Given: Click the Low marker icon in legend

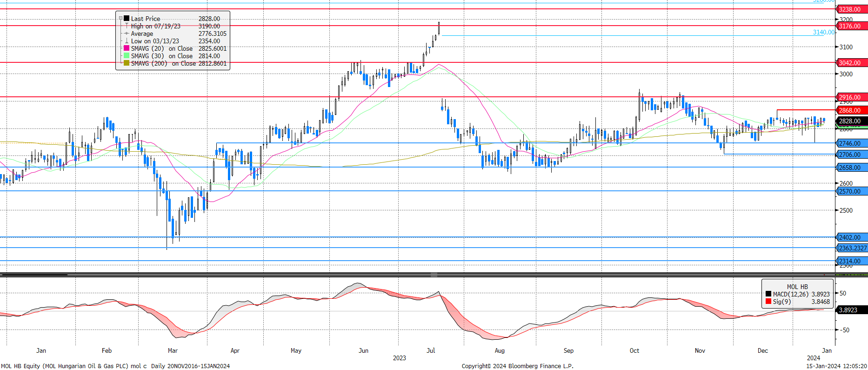Looking at the screenshot, I should [x=127, y=41].
